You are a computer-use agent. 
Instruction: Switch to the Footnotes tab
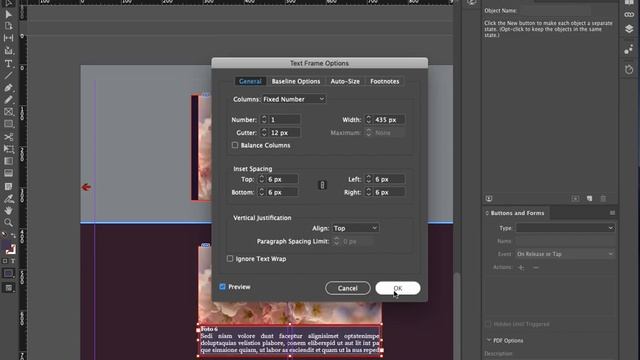[385, 81]
